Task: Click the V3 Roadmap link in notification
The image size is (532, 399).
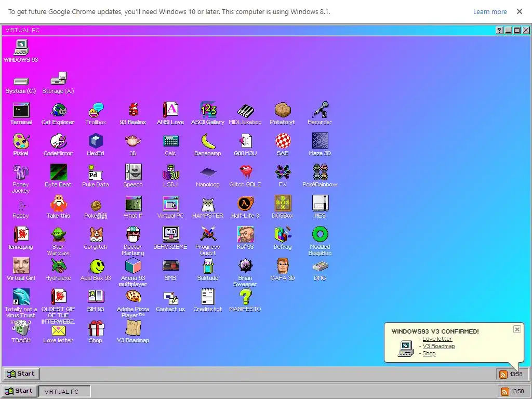Action: [x=438, y=346]
